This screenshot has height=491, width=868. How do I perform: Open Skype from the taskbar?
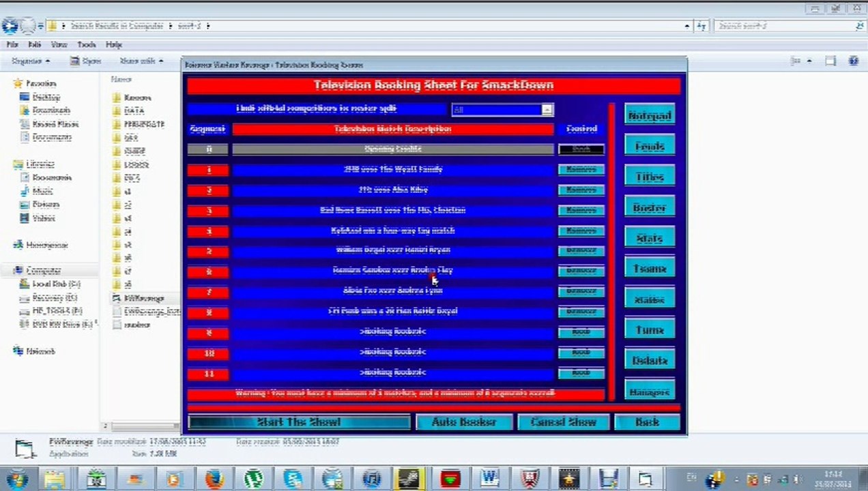tap(293, 478)
